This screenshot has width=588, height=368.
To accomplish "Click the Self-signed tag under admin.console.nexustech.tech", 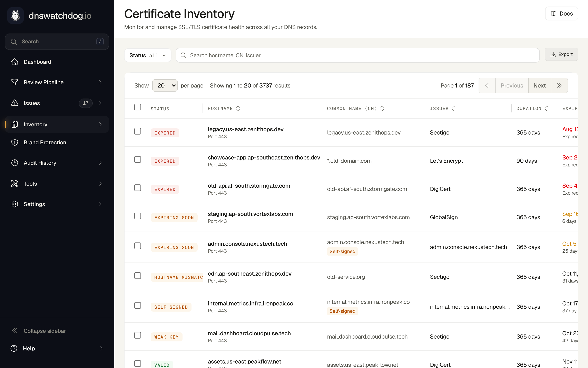I will [x=342, y=251].
